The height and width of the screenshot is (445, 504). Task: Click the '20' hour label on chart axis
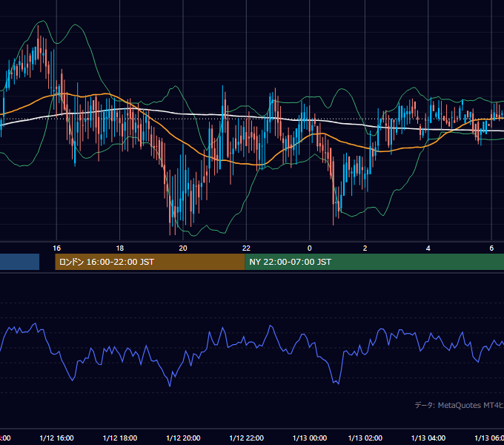(x=183, y=248)
